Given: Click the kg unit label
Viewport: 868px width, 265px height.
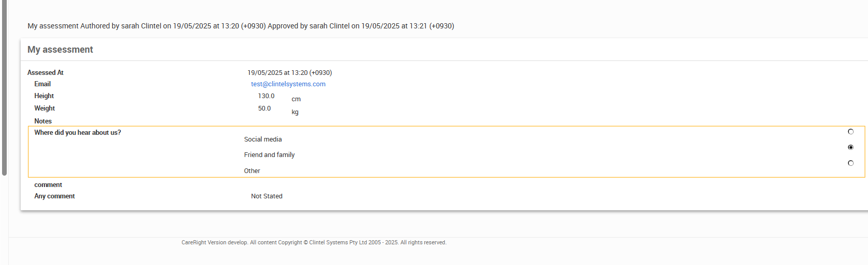Looking at the screenshot, I should 295,112.
